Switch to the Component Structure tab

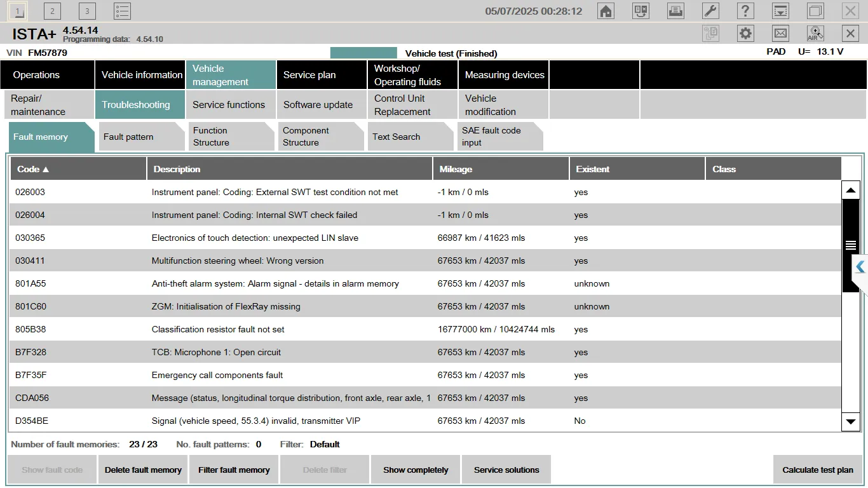tap(321, 137)
